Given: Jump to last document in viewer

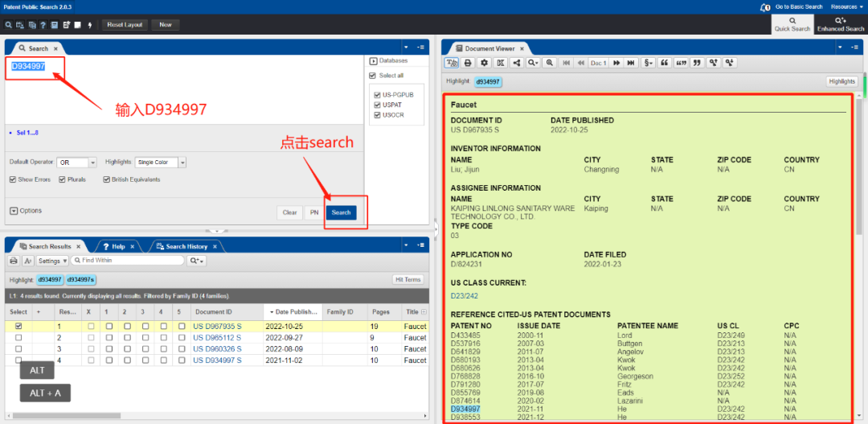Looking at the screenshot, I should [631, 63].
